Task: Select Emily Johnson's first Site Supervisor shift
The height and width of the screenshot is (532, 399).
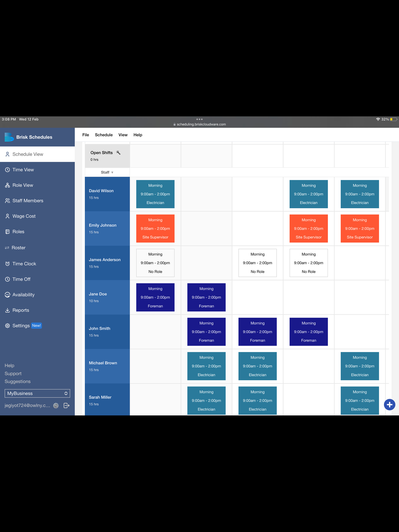Action: click(x=155, y=228)
